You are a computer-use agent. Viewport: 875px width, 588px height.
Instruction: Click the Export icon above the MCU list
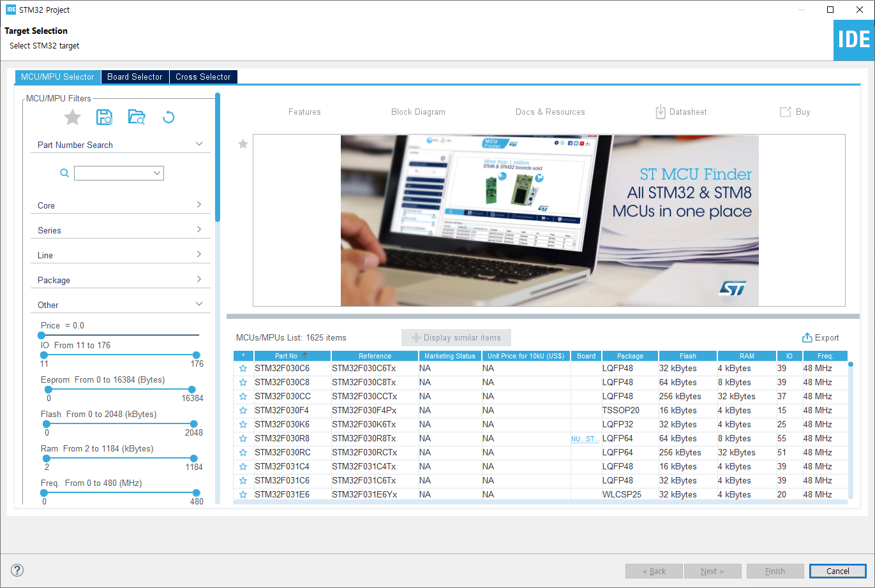(807, 338)
